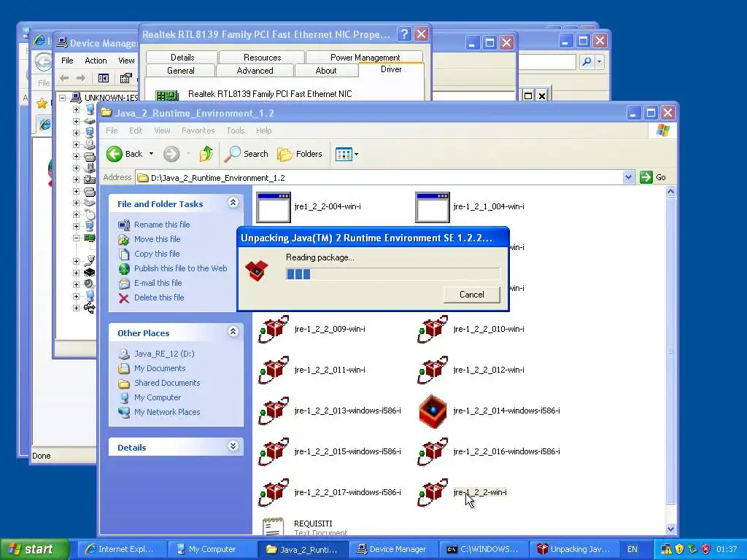Select the jre-1_2_2_017-windows-i586-i icon
The image size is (747, 560).
[274, 493]
